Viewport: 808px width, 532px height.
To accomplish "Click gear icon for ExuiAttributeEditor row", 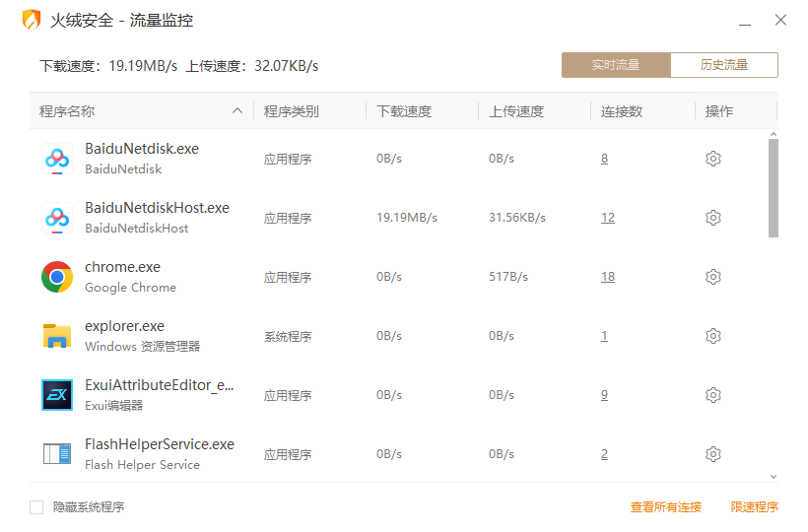I will (713, 395).
